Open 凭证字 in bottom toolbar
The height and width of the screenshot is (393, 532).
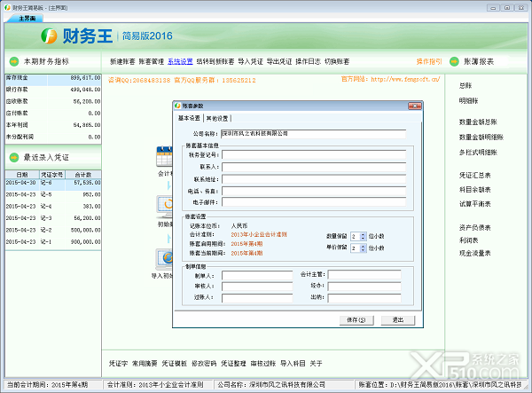click(x=119, y=364)
